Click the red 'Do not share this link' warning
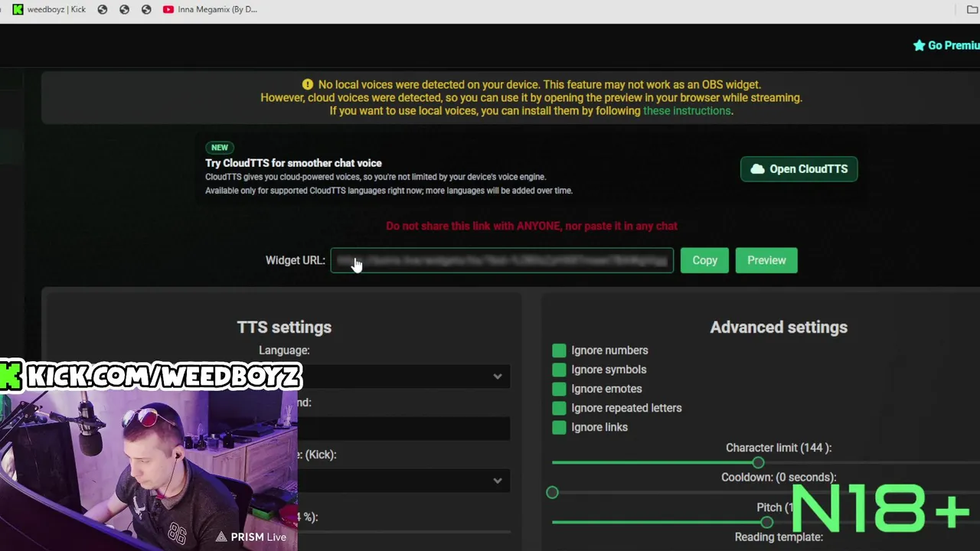The image size is (980, 551). 531,226
